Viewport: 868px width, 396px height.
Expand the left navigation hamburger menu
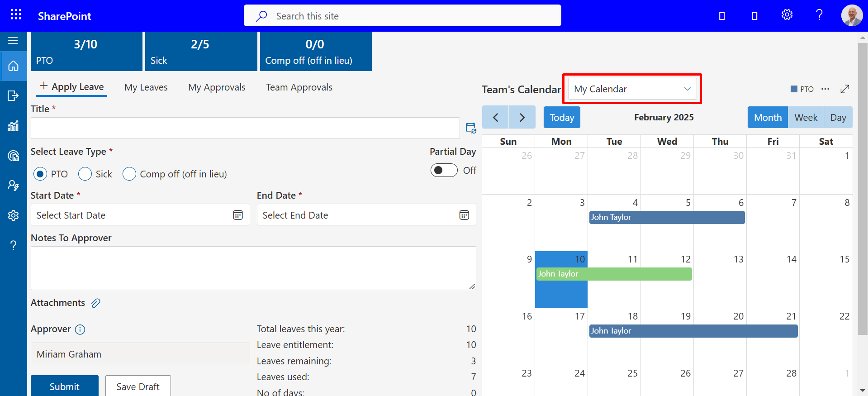(13, 41)
